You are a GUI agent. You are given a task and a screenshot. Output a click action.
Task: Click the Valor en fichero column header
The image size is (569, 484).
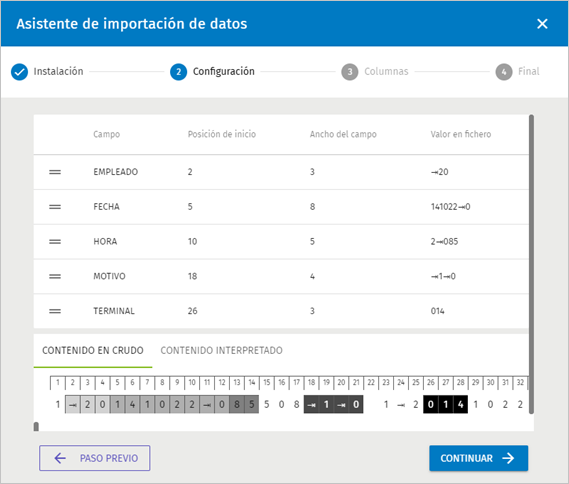461,134
